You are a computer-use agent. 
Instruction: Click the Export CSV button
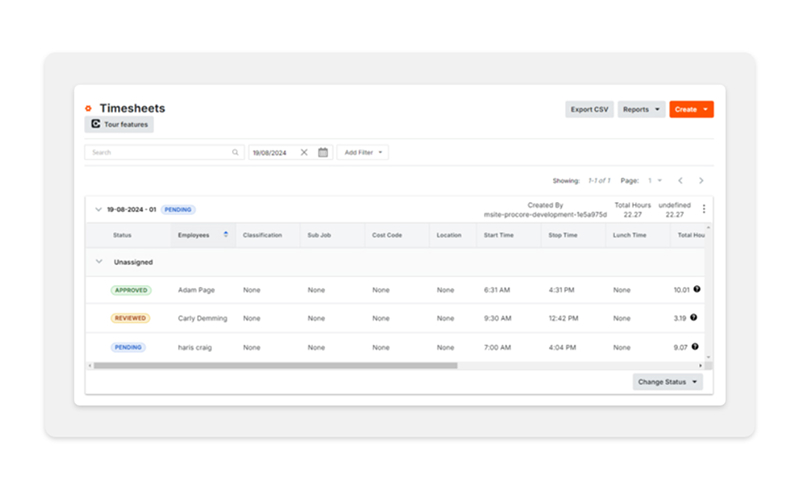589,109
